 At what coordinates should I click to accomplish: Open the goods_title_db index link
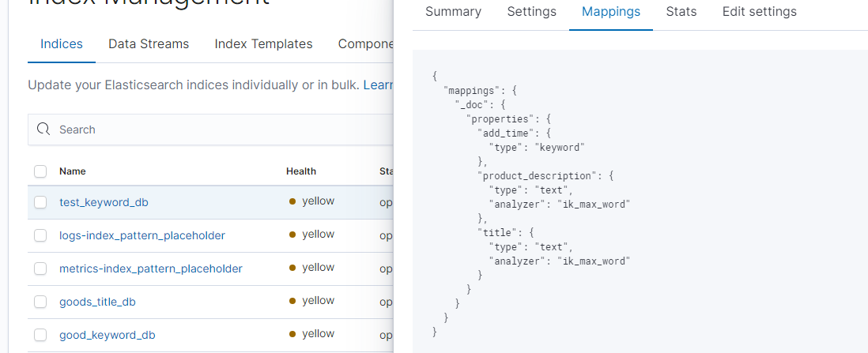pos(97,302)
